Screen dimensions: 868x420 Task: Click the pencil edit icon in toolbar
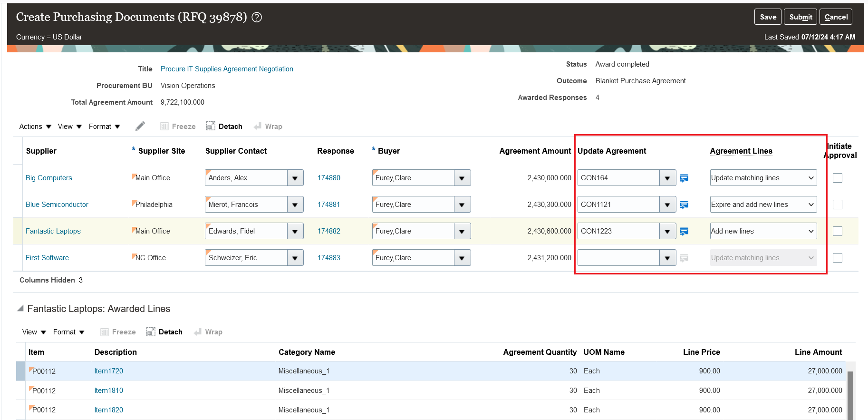[140, 126]
